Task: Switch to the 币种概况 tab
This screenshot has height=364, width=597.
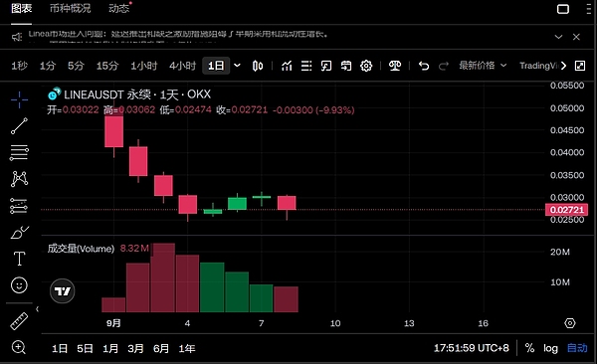Action: click(71, 8)
